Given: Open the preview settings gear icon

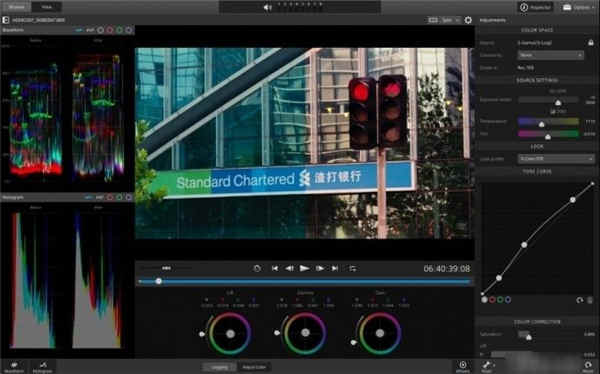Looking at the screenshot, I should tap(468, 20).
